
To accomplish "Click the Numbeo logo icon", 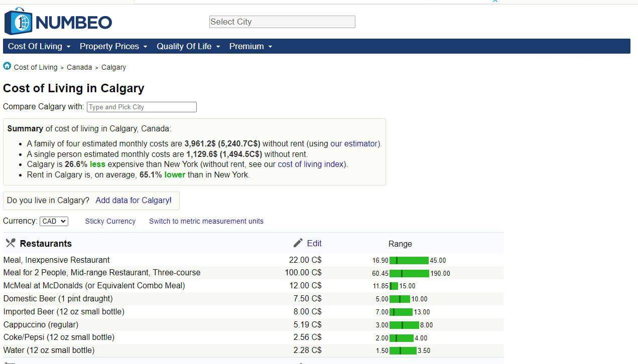I will click(18, 22).
